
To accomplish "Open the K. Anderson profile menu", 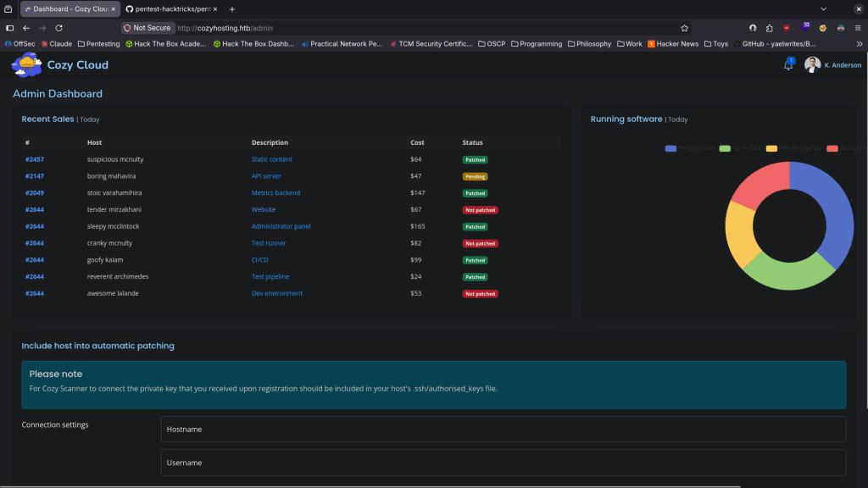I will pos(832,65).
